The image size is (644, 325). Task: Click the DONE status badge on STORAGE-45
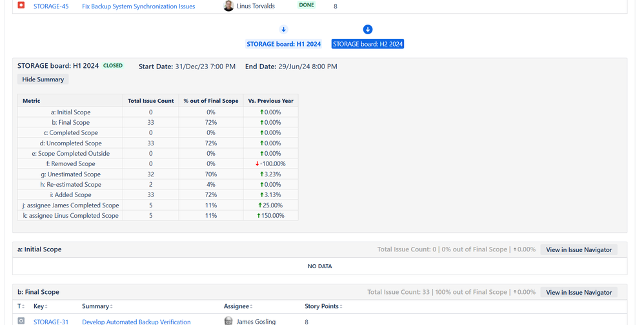[x=307, y=5]
